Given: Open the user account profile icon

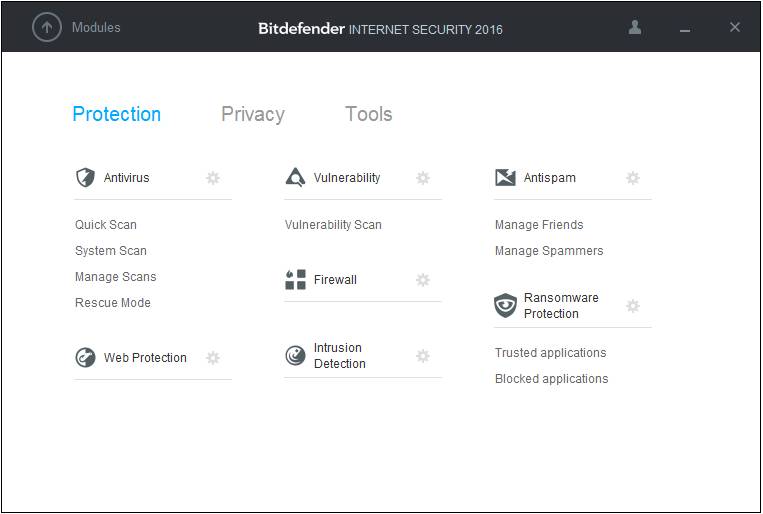Looking at the screenshot, I should tap(635, 28).
